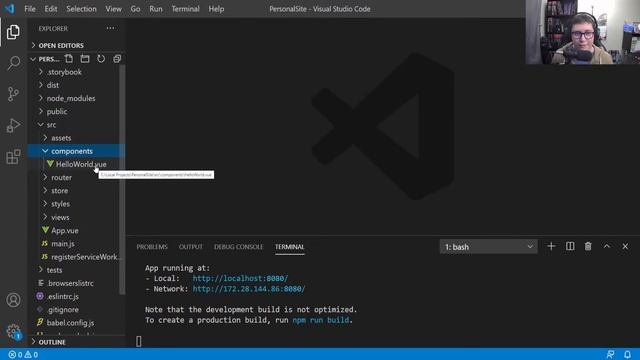
Task: Click errors and warnings status indicator
Action: [x=23, y=354]
